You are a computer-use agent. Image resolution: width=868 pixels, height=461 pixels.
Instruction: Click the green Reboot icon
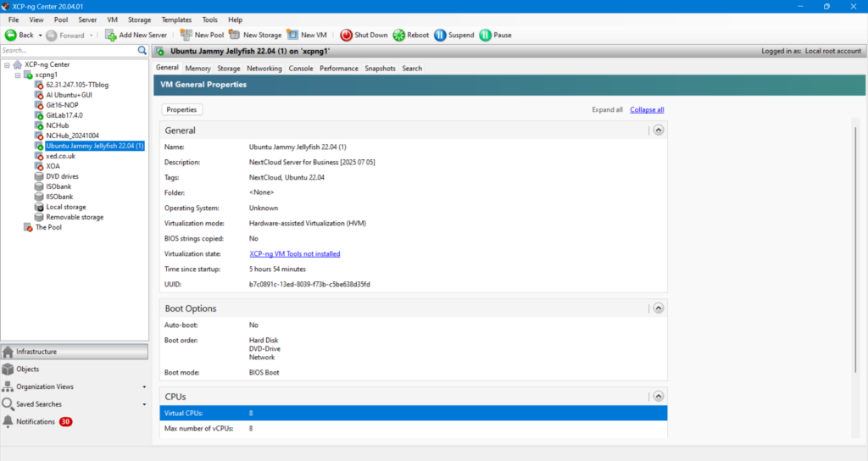click(x=399, y=35)
